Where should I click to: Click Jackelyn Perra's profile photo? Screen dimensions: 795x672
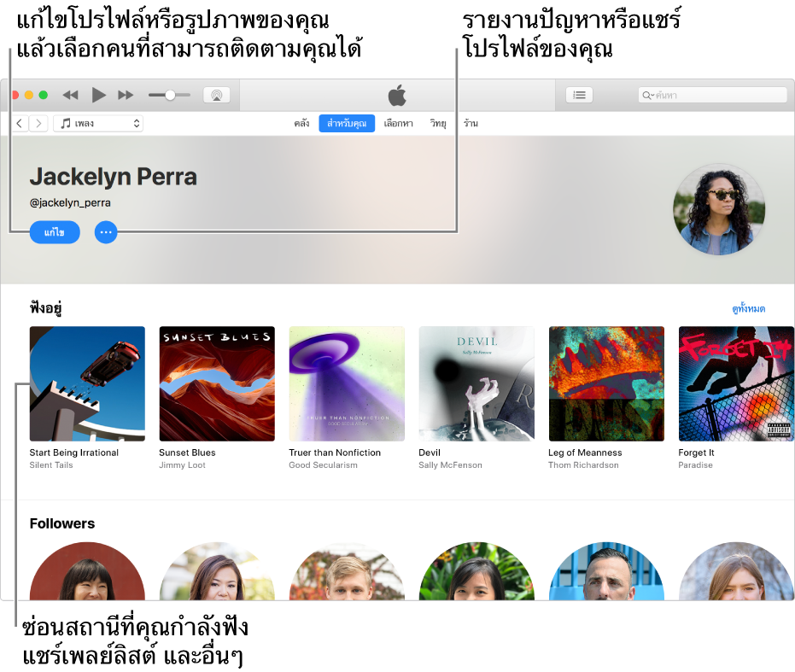(x=718, y=209)
